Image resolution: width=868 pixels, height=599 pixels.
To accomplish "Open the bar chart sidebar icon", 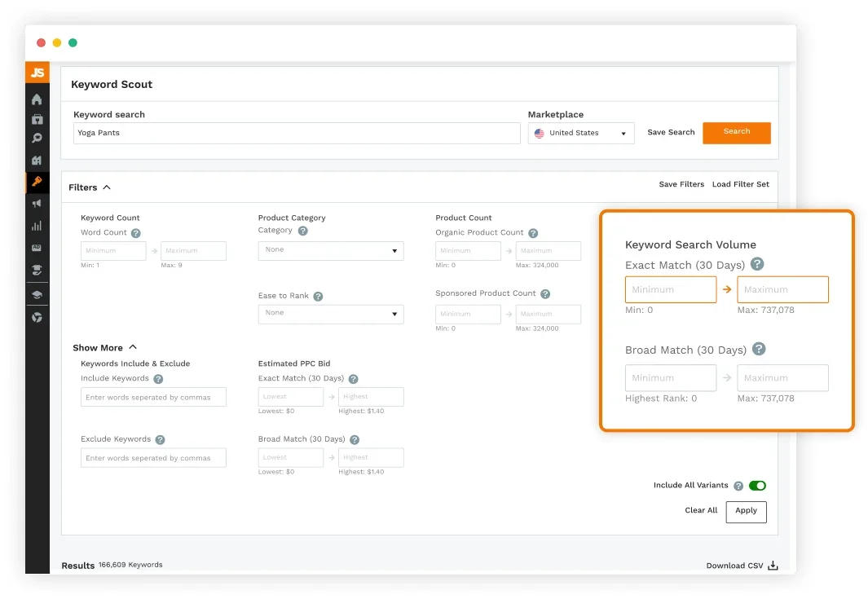I will point(37,226).
